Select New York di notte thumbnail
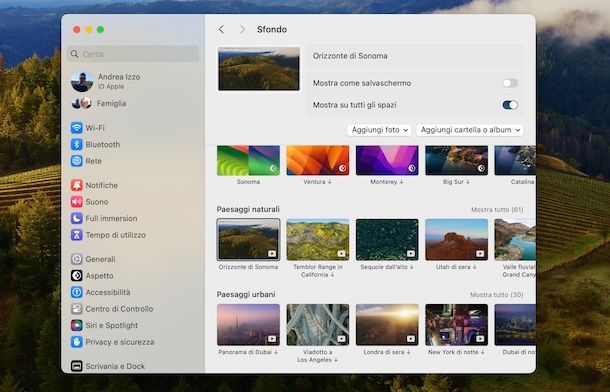The height and width of the screenshot is (392, 610). (457, 325)
